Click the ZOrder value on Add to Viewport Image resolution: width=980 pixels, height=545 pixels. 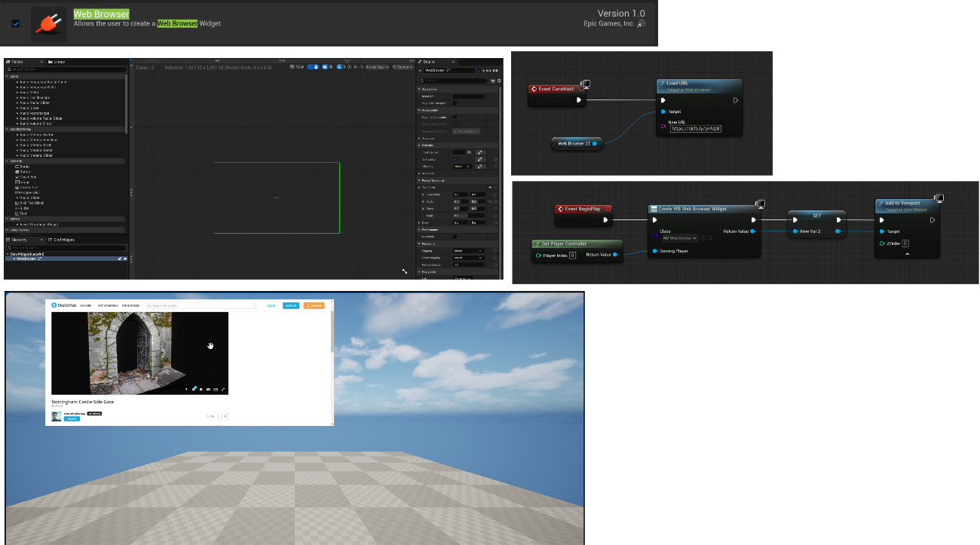(905, 243)
